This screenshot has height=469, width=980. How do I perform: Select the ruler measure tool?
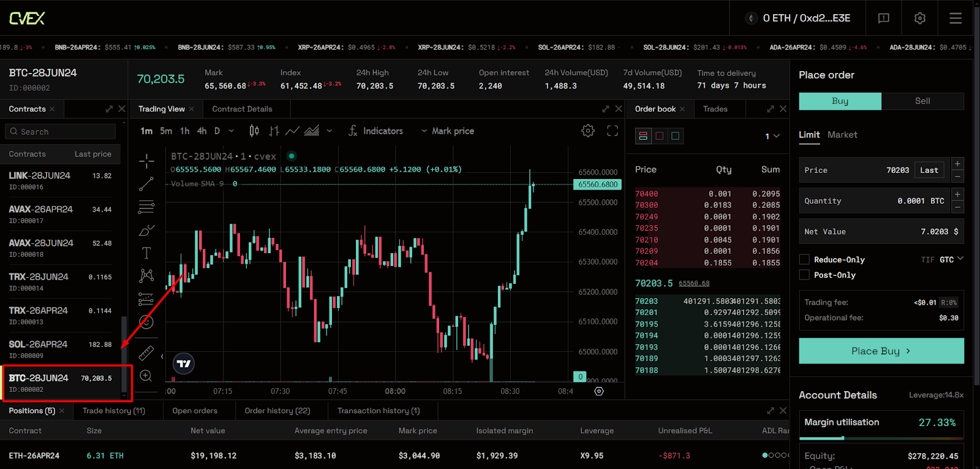[x=146, y=353]
